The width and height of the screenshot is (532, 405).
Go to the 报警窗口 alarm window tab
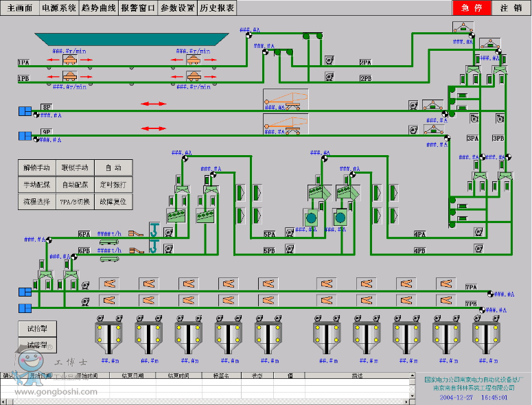137,8
